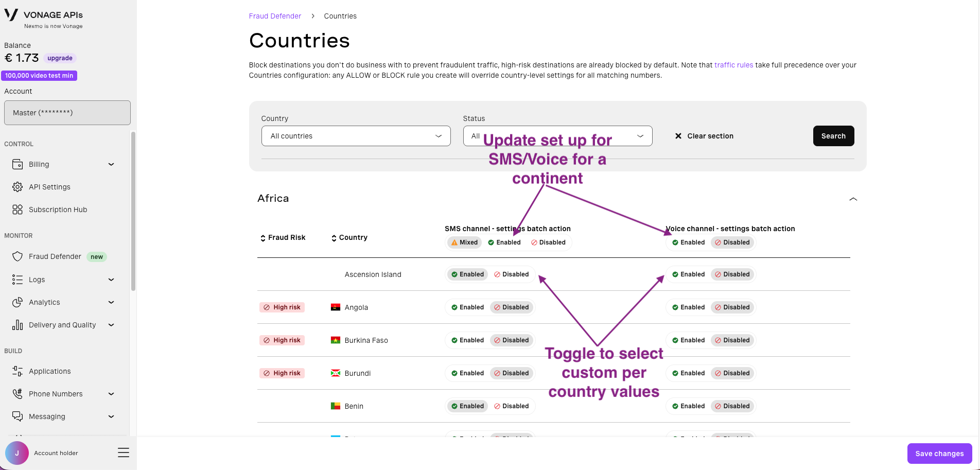Click the Master account field
This screenshot has height=470, width=980.
coord(67,113)
